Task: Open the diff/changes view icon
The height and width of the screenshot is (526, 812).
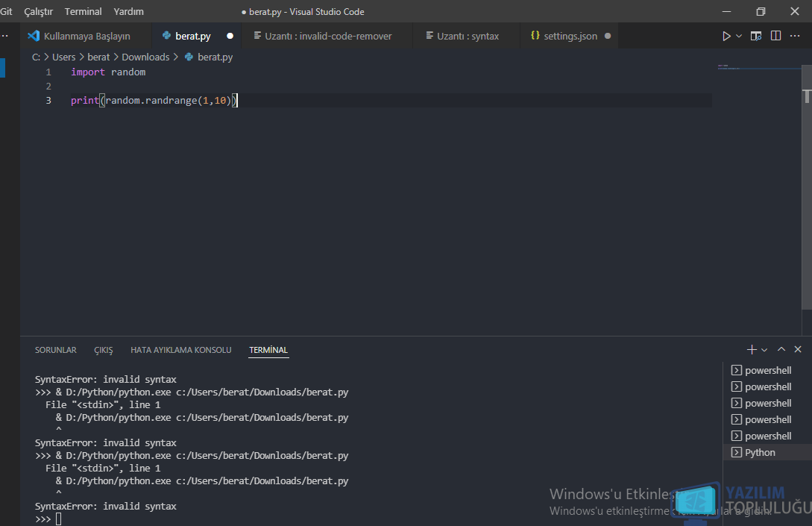Action: [756, 36]
